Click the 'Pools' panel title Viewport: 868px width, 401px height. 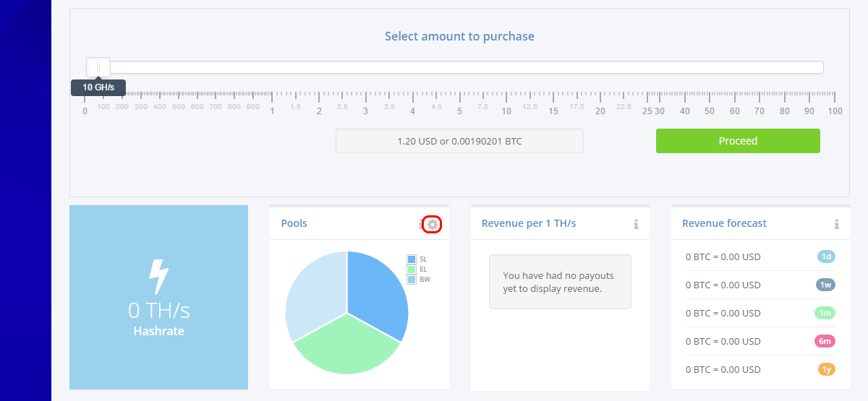294,223
